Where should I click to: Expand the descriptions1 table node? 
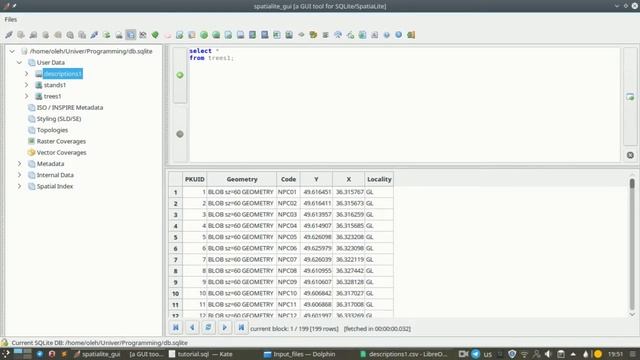(x=27, y=73)
